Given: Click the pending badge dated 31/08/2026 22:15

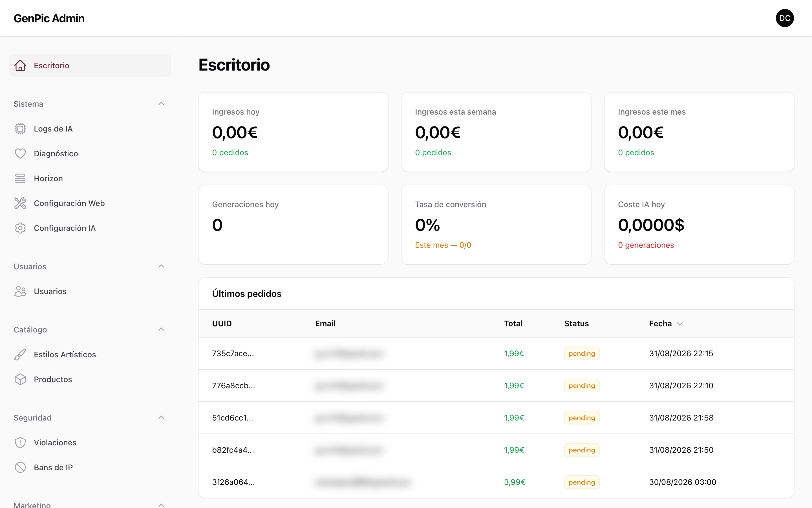Looking at the screenshot, I should 581,353.
